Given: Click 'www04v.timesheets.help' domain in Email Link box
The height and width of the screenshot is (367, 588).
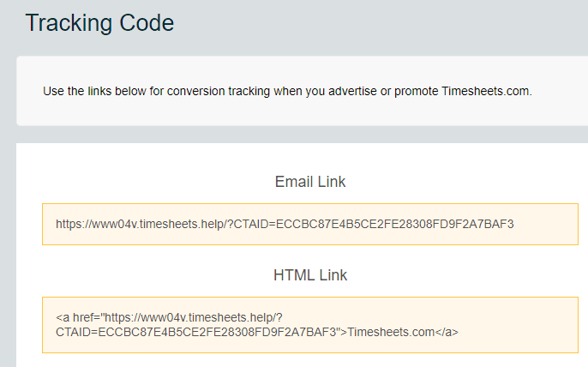Looking at the screenshot, I should [x=158, y=224].
